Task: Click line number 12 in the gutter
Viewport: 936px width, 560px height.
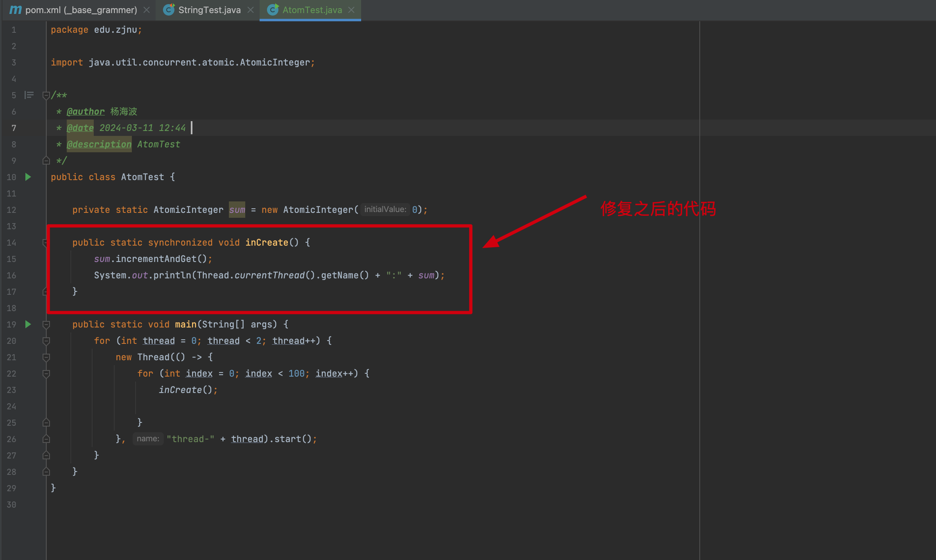Action: [x=11, y=210]
